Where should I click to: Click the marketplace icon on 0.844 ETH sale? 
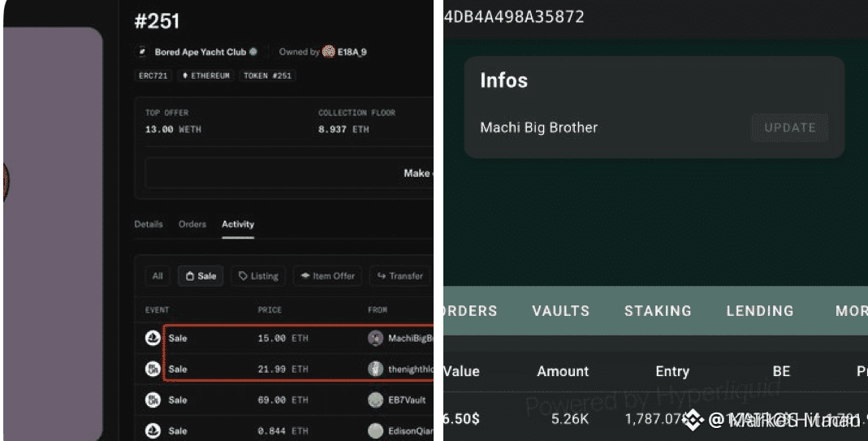pos(153,430)
